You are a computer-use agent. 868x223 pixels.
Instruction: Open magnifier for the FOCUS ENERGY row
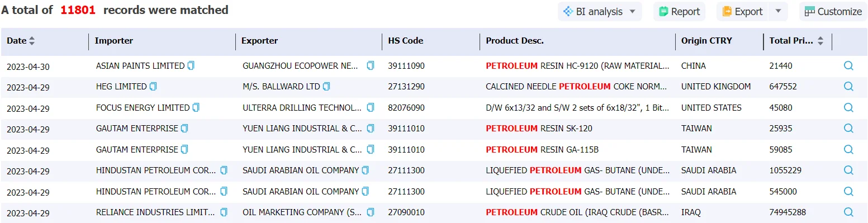(848, 108)
